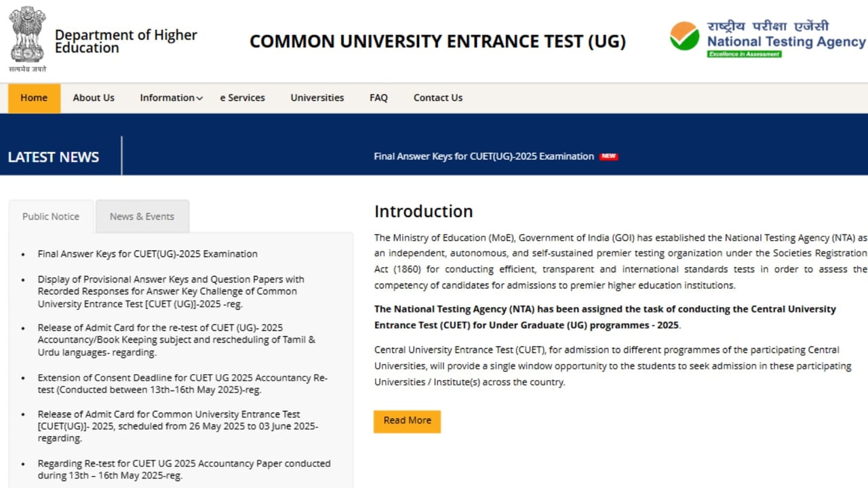Switch to the Public Notice tab

click(x=51, y=216)
